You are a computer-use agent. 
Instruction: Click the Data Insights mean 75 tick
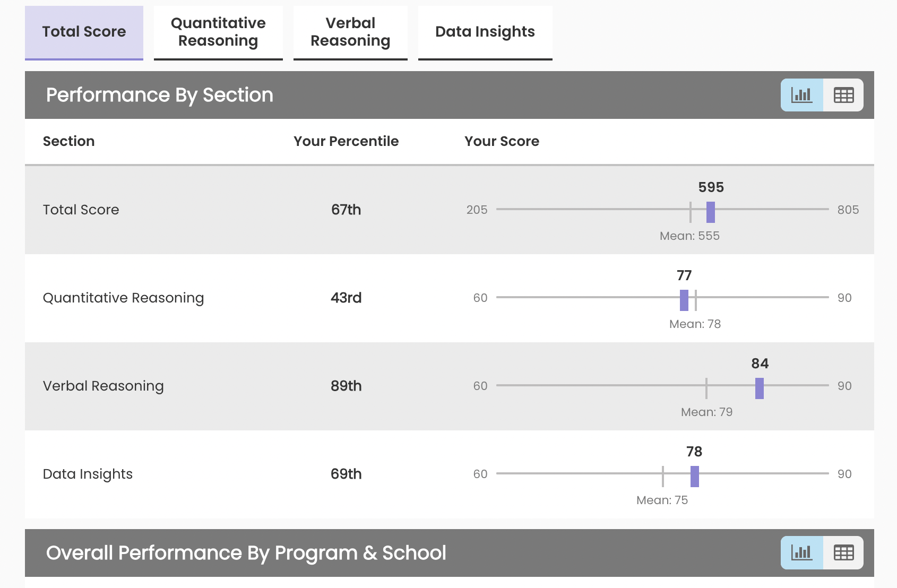(x=663, y=477)
